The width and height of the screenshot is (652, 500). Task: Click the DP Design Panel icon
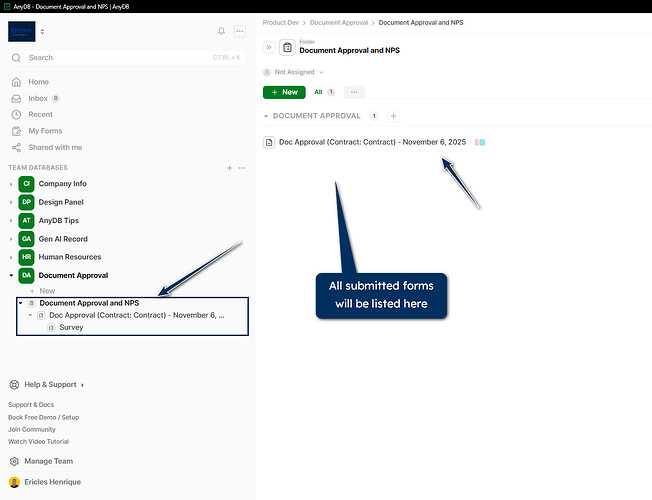pyautogui.click(x=26, y=202)
